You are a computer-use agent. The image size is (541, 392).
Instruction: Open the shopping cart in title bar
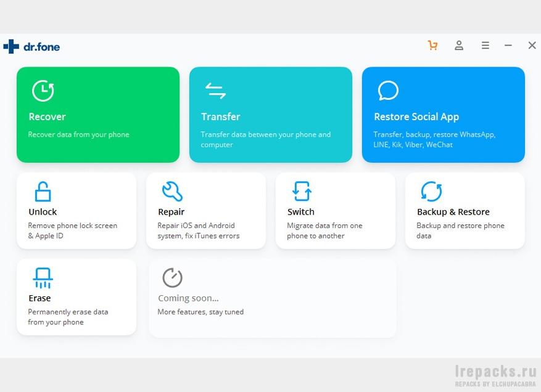(432, 46)
